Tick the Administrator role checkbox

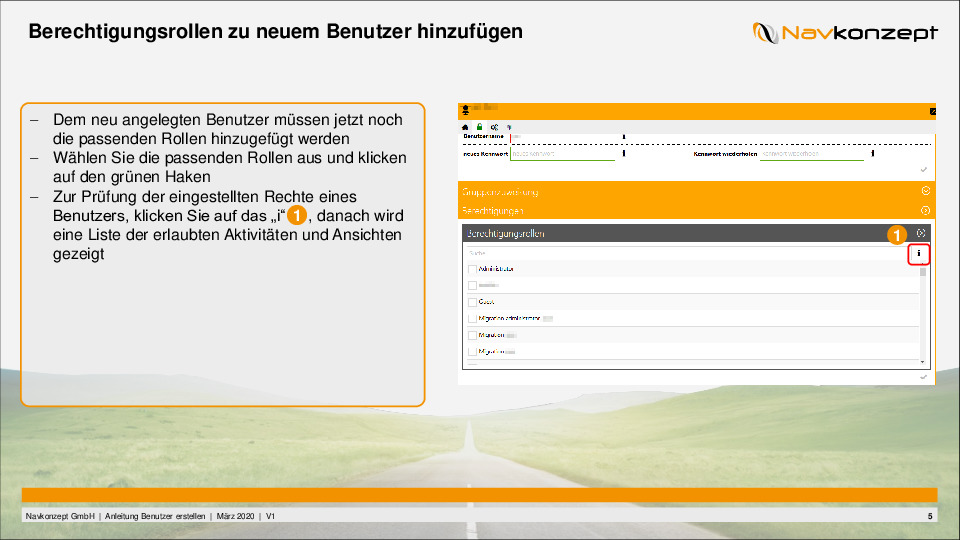[472, 269]
